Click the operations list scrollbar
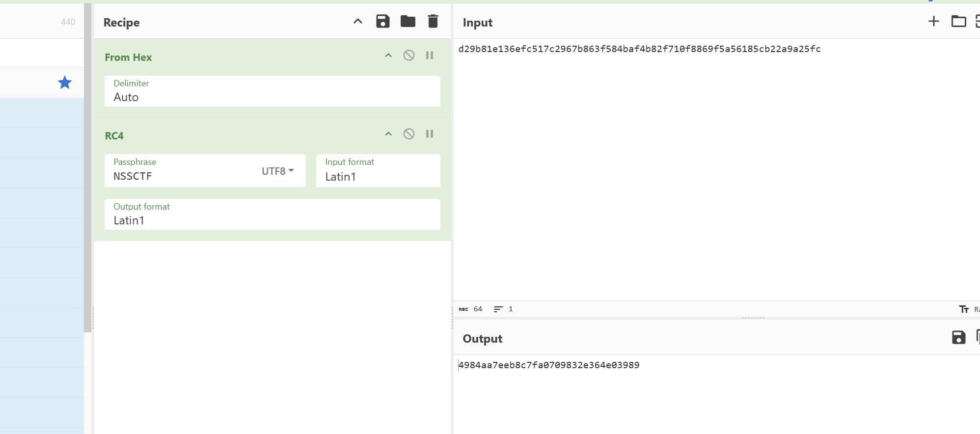 pyautogui.click(x=87, y=167)
